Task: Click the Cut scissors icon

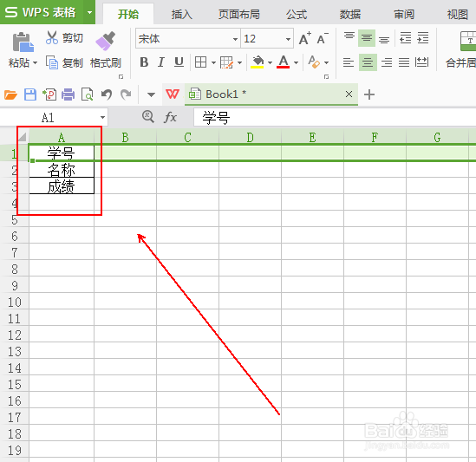Action: click(x=52, y=37)
